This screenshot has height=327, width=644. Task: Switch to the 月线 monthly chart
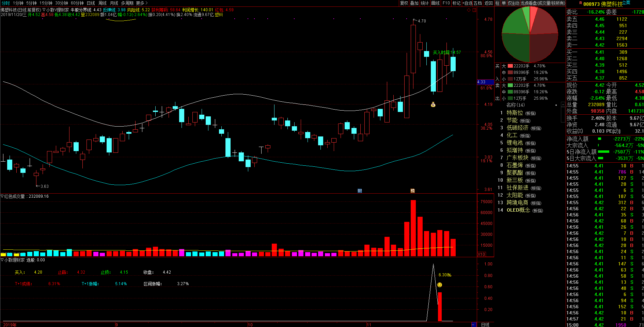point(114,3)
